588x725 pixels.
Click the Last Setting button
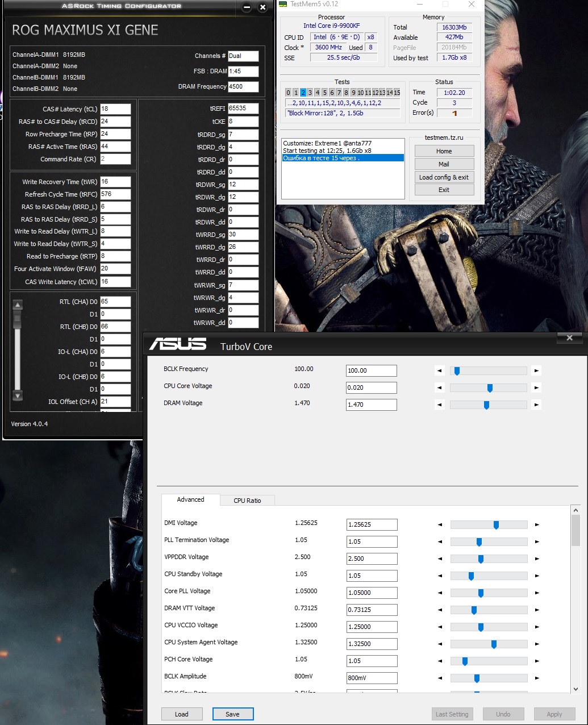click(452, 714)
